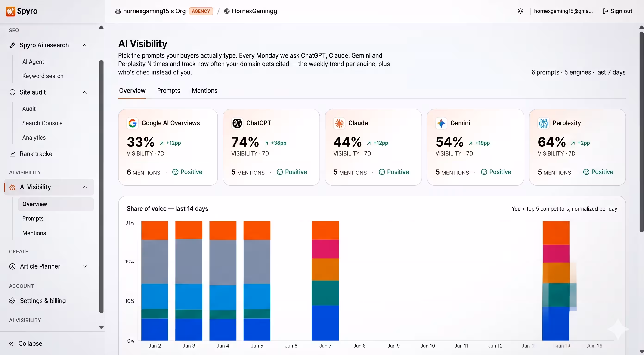Expand the Article Planner chevron
The height and width of the screenshot is (355, 644).
[85, 266]
